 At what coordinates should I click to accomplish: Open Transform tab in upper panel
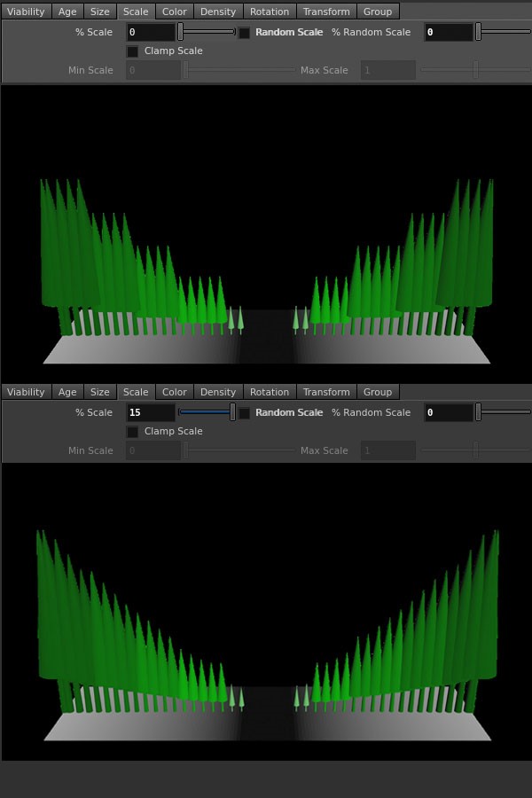tap(326, 12)
